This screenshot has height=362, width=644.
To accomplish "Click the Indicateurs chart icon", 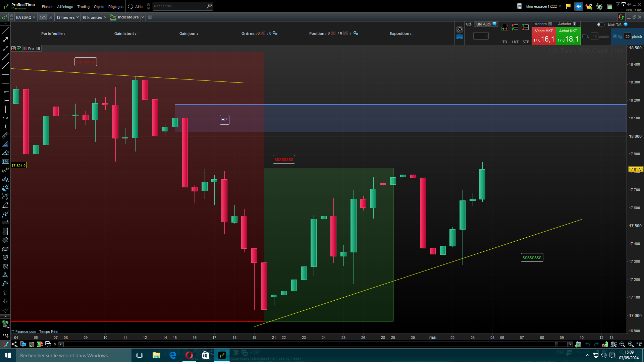I will point(113,17).
